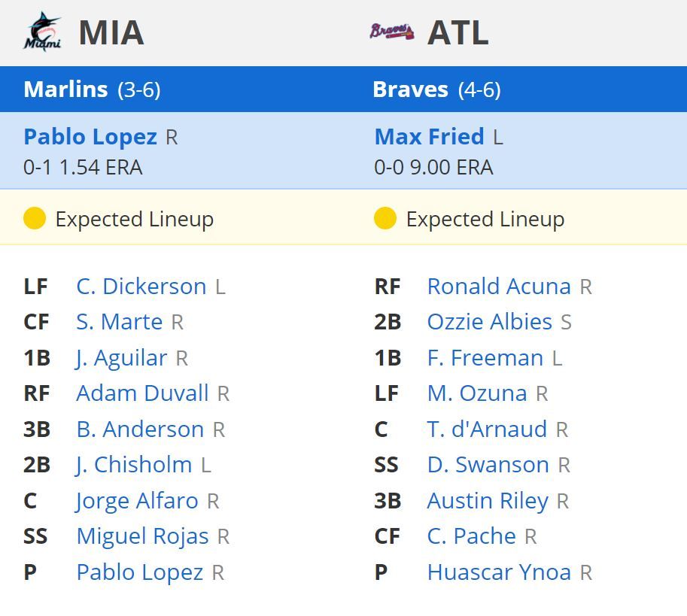This screenshot has height=616, width=687.
Task: Open Max Fried pitcher profile
Action: pos(430,137)
